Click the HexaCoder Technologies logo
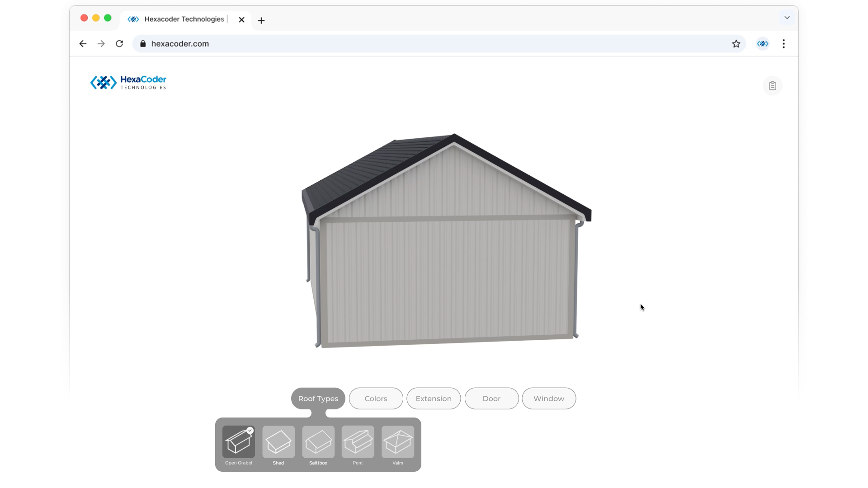This screenshot has width=868, height=488. 128,83
